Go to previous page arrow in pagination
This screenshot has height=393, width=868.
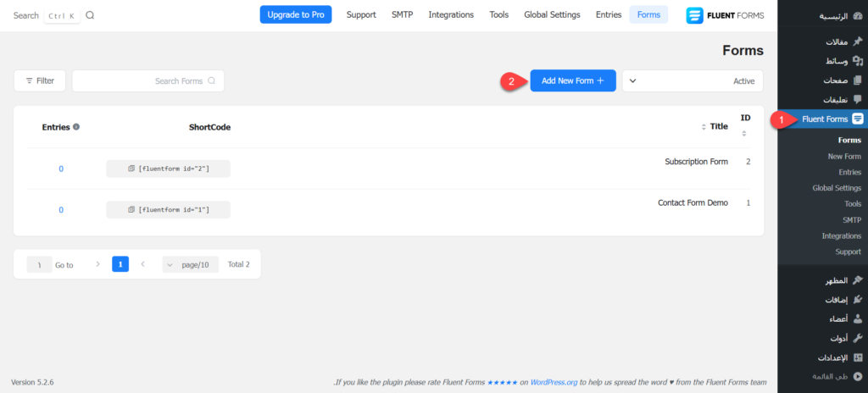(x=142, y=264)
